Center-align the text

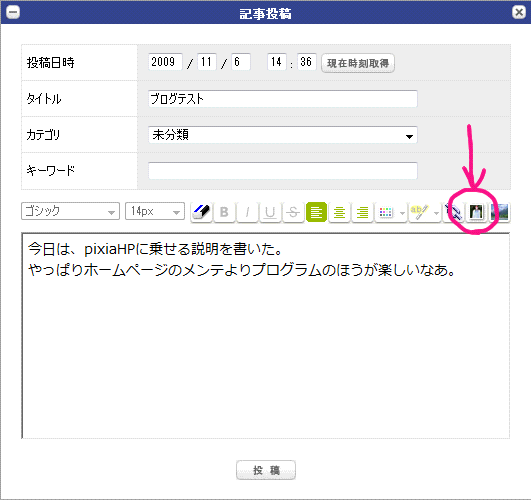tap(339, 212)
